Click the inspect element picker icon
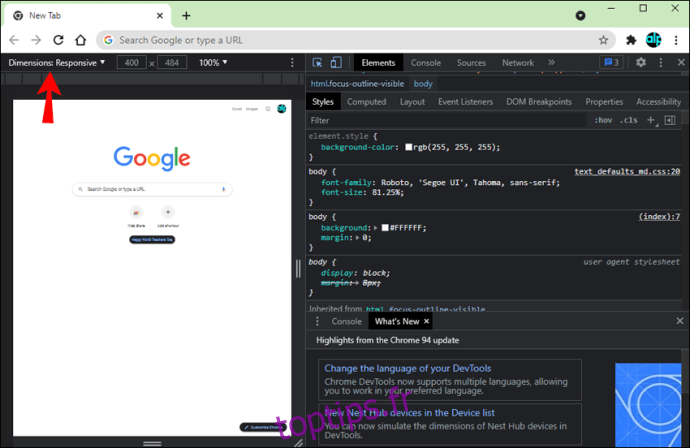 coord(317,62)
